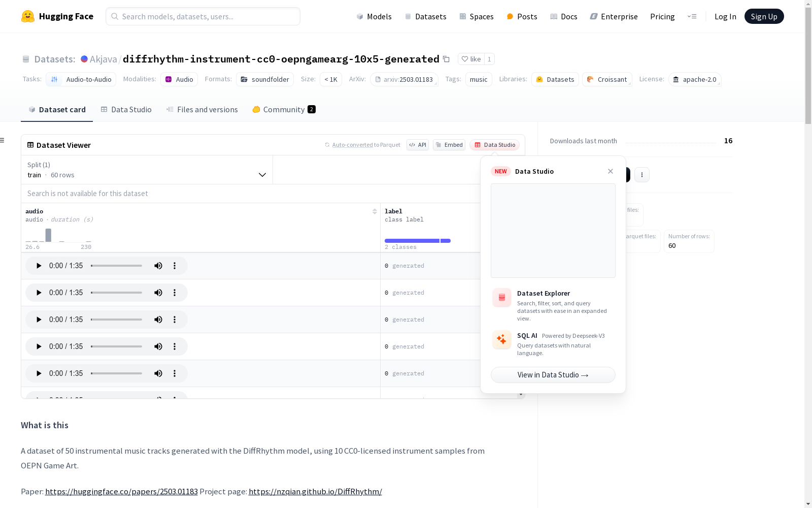Click the Croissant library tag

[607, 79]
